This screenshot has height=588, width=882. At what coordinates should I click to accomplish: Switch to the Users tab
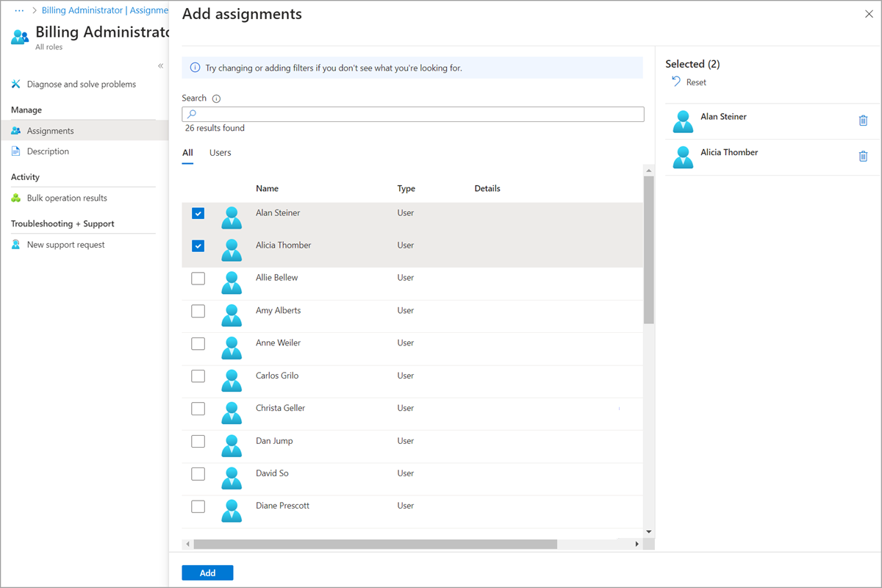(220, 153)
